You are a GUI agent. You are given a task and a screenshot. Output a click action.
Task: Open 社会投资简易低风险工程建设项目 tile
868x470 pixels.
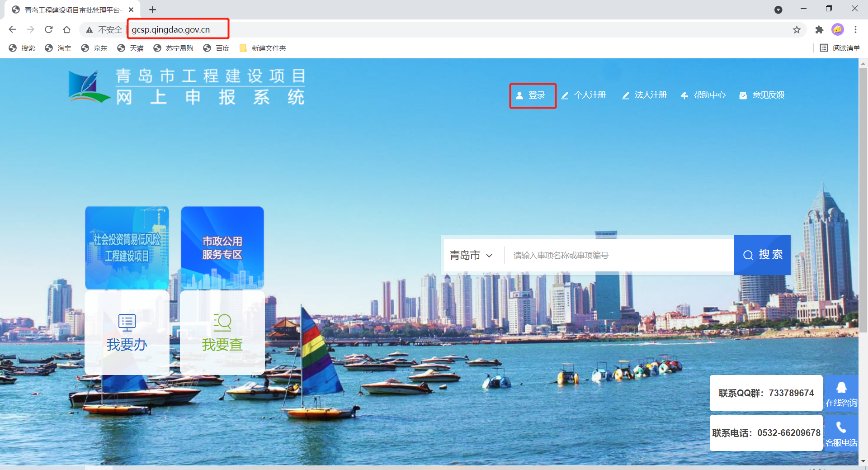pyautogui.click(x=127, y=248)
